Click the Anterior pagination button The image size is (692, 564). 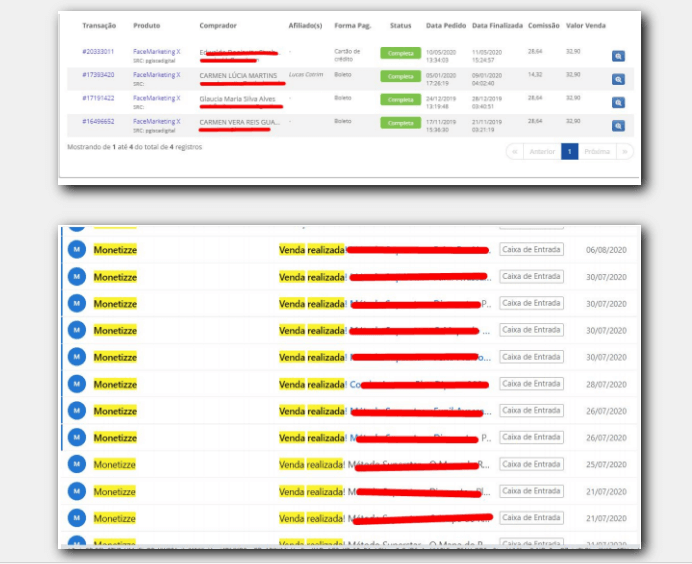[x=541, y=152]
